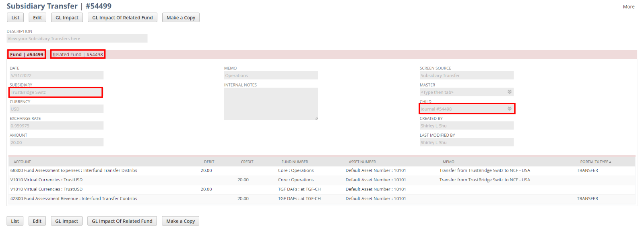The width and height of the screenshot is (644, 244).
Task: Make a Copy using the top button
Action: (181, 18)
